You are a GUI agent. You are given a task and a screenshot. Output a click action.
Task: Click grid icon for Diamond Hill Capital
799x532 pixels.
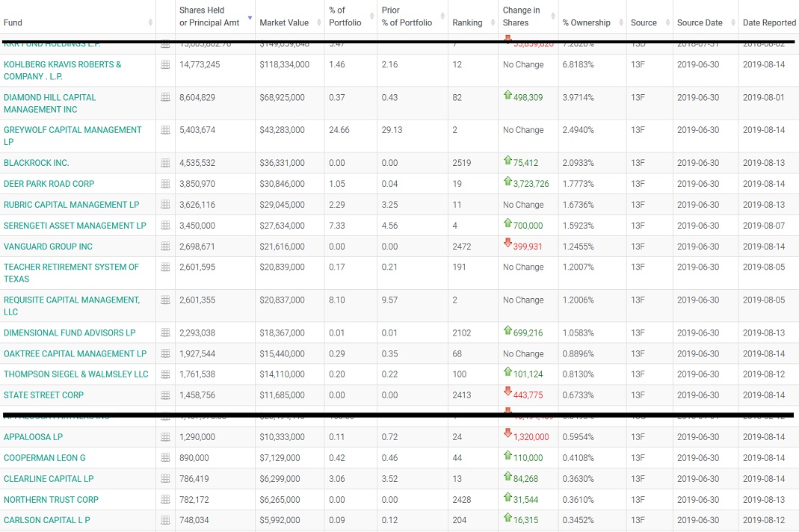click(165, 97)
